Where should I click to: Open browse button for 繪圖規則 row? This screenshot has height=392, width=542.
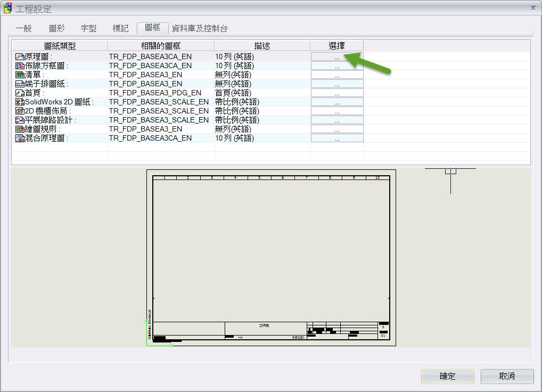pos(337,129)
